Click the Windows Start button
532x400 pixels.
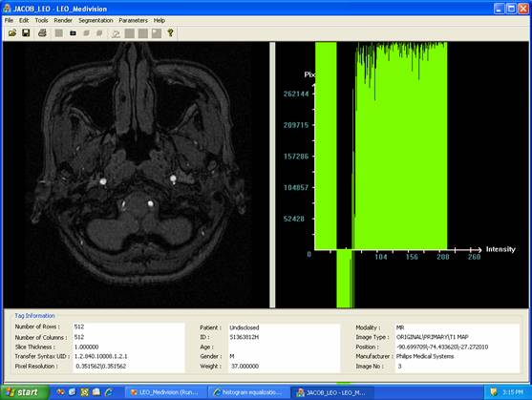tap(24, 392)
